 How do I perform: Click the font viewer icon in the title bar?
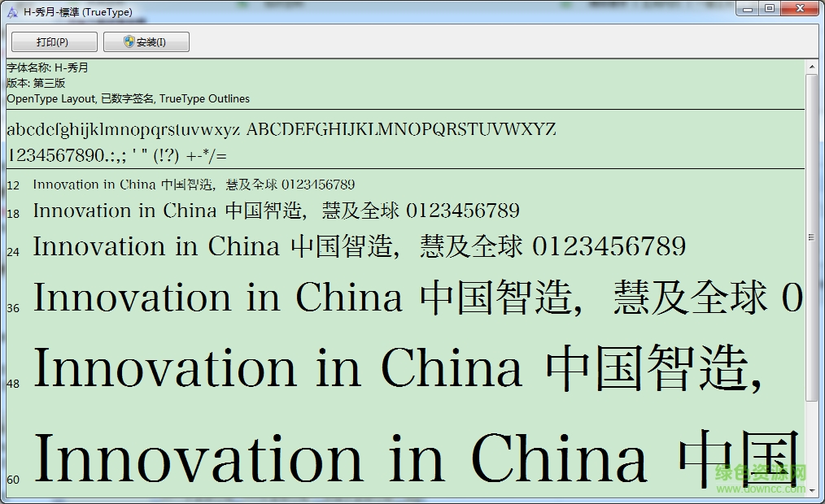click(11, 9)
